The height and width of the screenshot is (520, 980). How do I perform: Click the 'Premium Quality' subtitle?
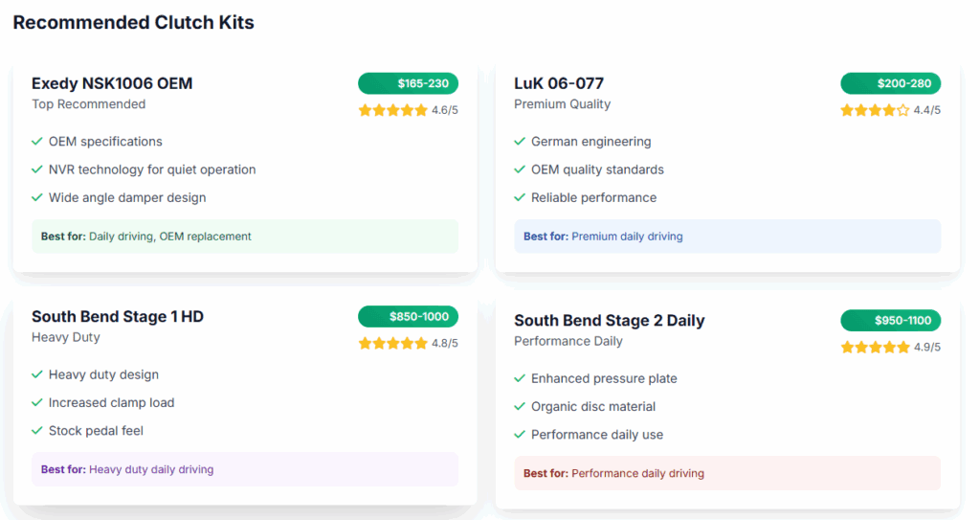563,104
